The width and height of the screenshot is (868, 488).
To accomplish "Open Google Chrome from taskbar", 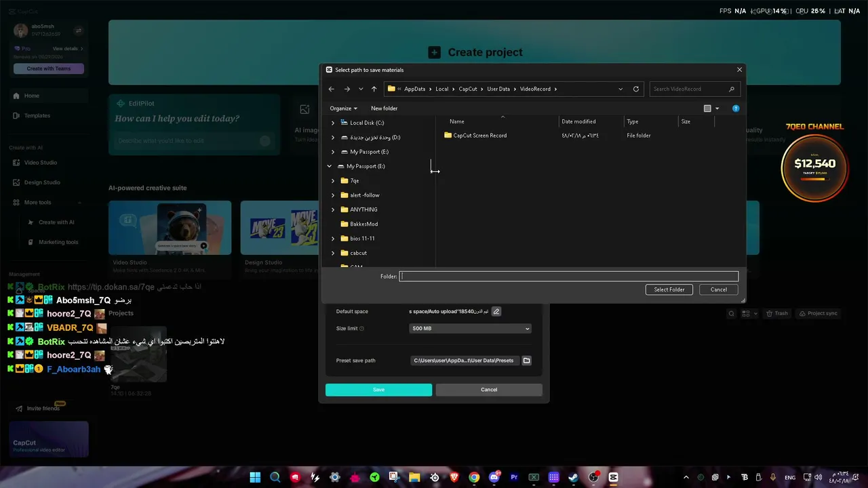I will click(x=474, y=477).
